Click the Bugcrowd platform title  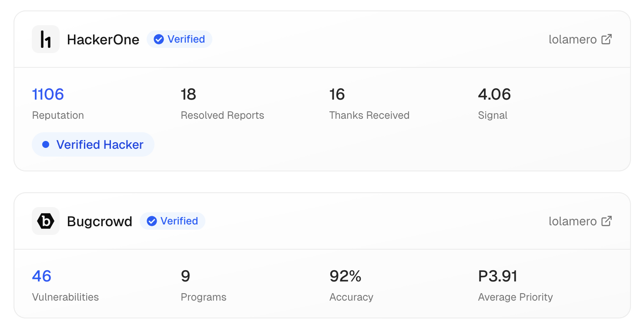pos(100,222)
